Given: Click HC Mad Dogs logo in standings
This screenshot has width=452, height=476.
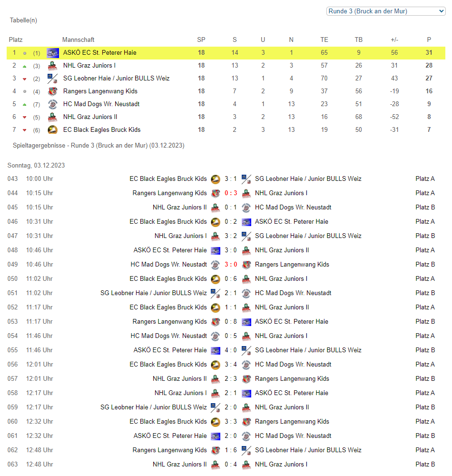Looking at the screenshot, I should point(53,104).
